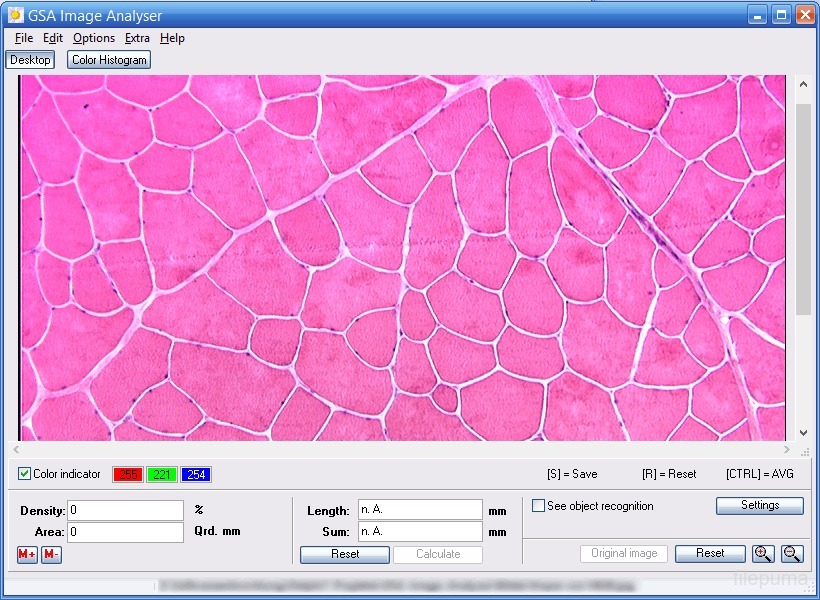Switch to the Color Histogram view
Screen dimensions: 820x600
(109, 60)
